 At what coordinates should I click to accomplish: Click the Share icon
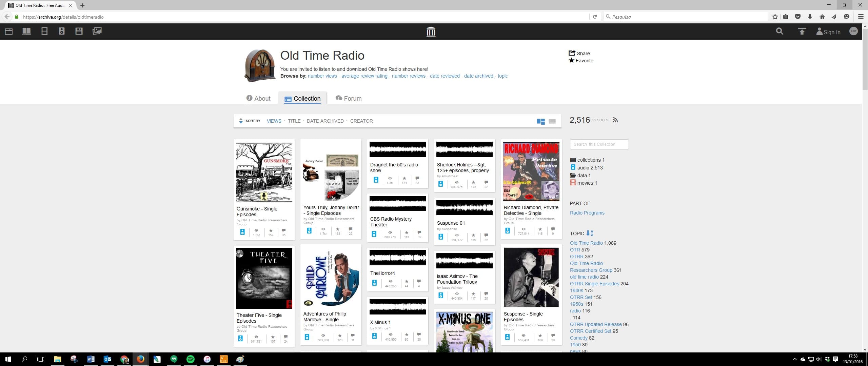click(x=572, y=53)
